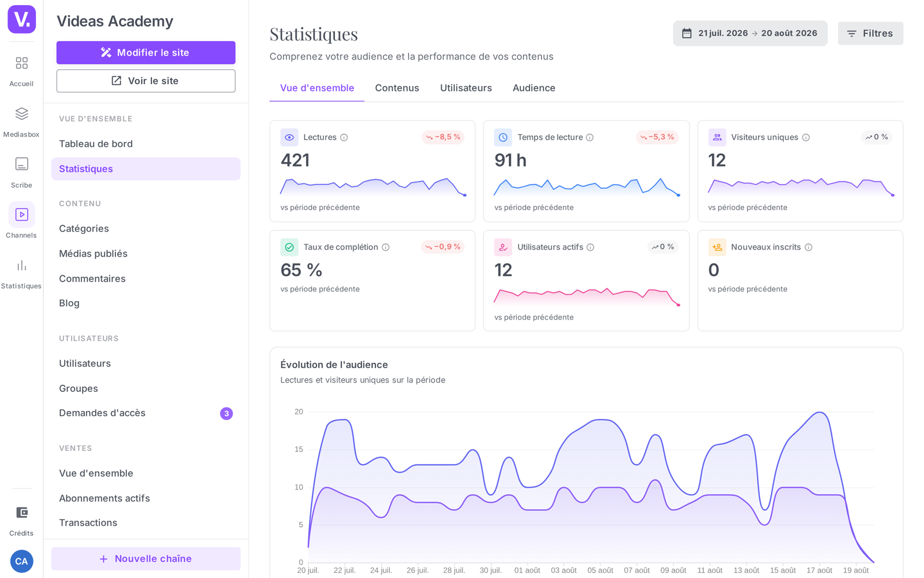Open Statistiques bar-chart icon in rail
924x578 pixels.
click(21, 265)
